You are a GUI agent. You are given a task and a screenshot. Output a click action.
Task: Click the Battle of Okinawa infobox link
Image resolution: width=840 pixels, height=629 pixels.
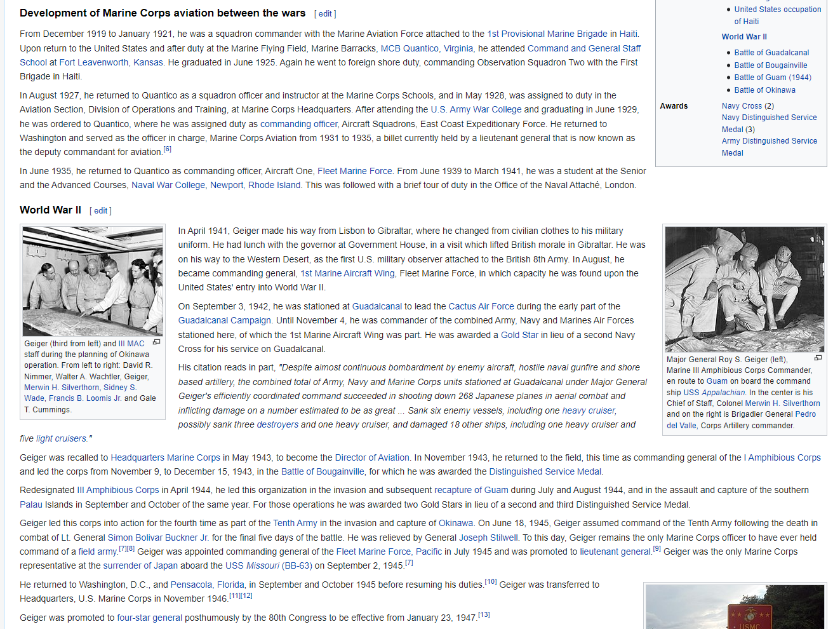point(764,90)
